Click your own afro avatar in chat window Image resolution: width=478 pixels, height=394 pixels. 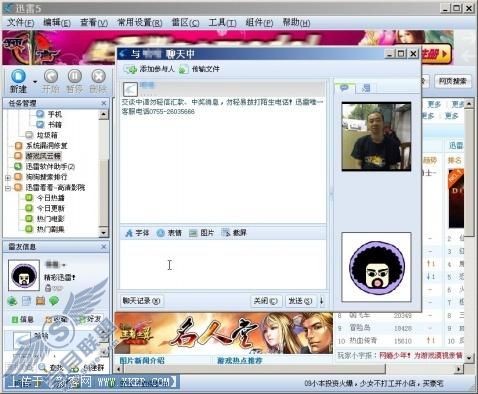click(376, 267)
